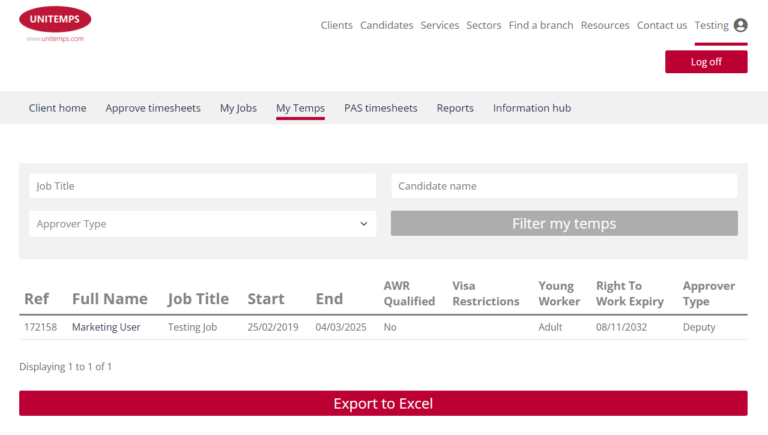Focus the Candidate name input
Image resolution: width=768 pixels, height=435 pixels.
click(564, 186)
